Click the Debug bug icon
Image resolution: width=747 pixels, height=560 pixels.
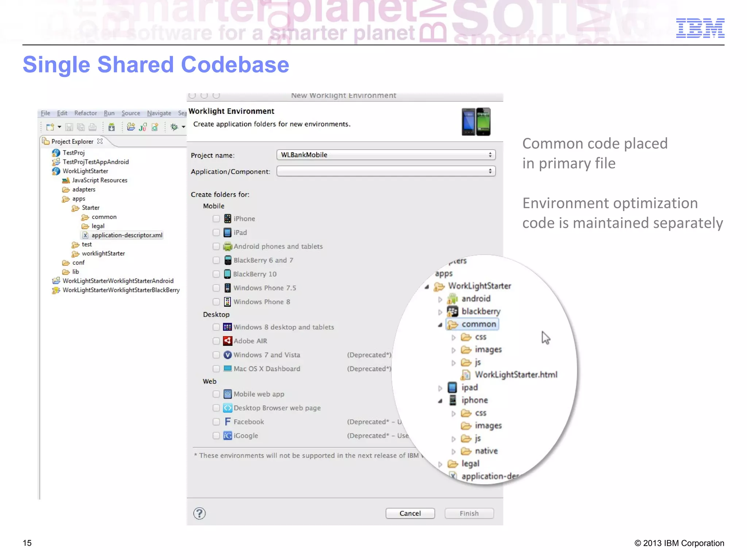[x=174, y=127]
